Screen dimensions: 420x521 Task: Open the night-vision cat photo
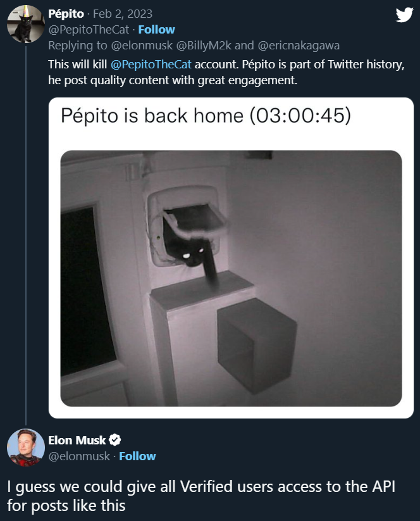tap(231, 278)
